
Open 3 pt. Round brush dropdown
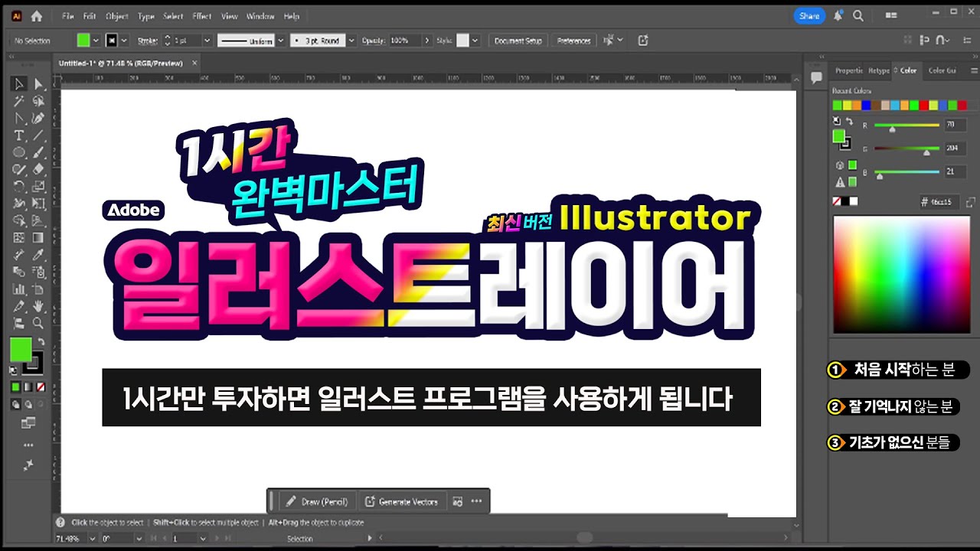point(351,41)
